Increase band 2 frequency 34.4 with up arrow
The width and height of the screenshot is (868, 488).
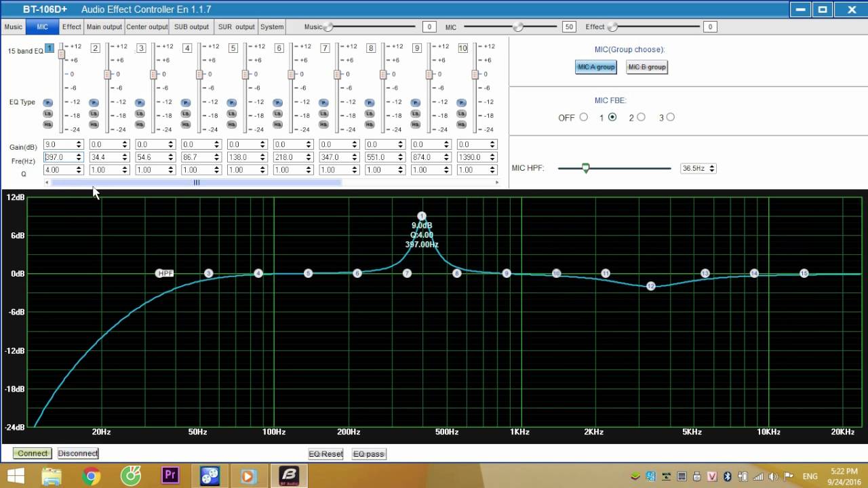tap(125, 155)
